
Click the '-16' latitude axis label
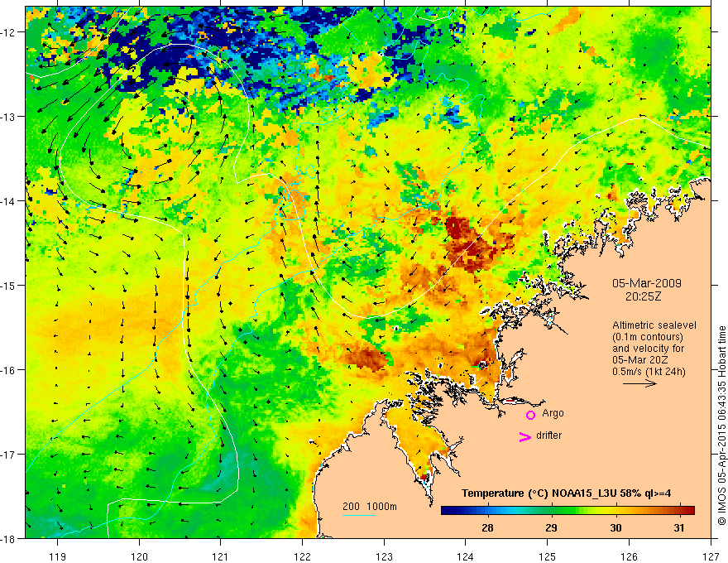tap(9, 370)
